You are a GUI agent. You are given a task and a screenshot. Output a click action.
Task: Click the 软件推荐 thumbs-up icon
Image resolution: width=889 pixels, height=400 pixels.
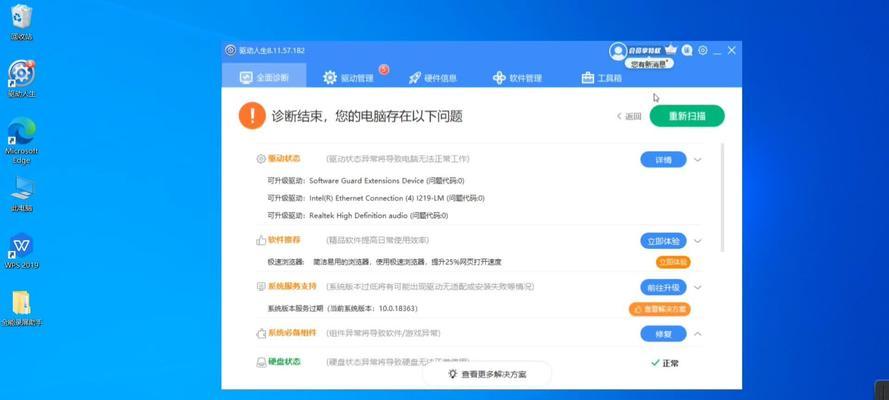coord(261,240)
